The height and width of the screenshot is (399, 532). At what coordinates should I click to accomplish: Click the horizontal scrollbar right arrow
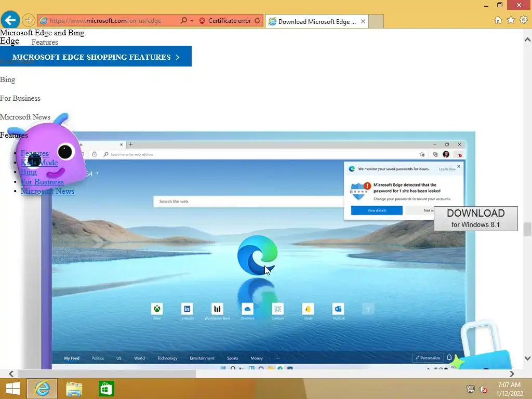[x=512, y=374]
